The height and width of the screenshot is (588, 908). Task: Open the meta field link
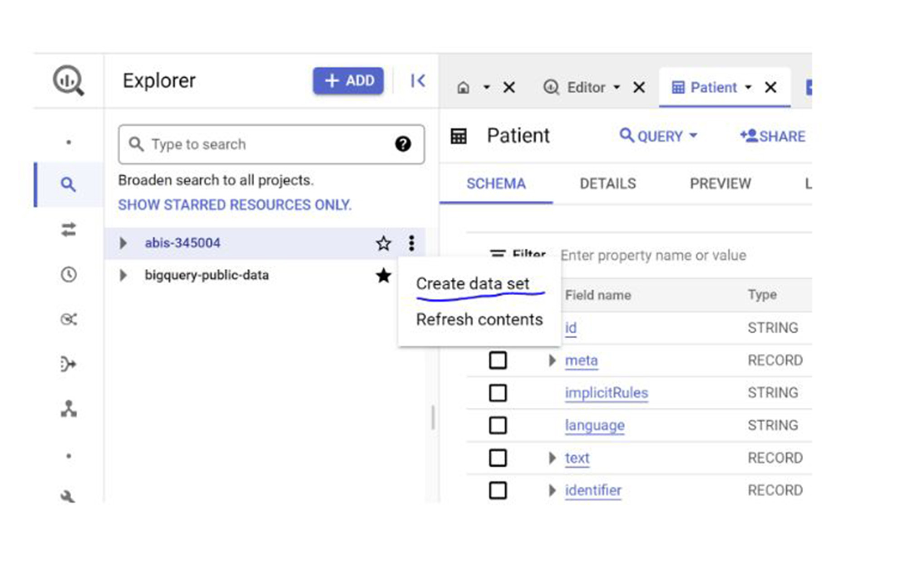point(581,361)
